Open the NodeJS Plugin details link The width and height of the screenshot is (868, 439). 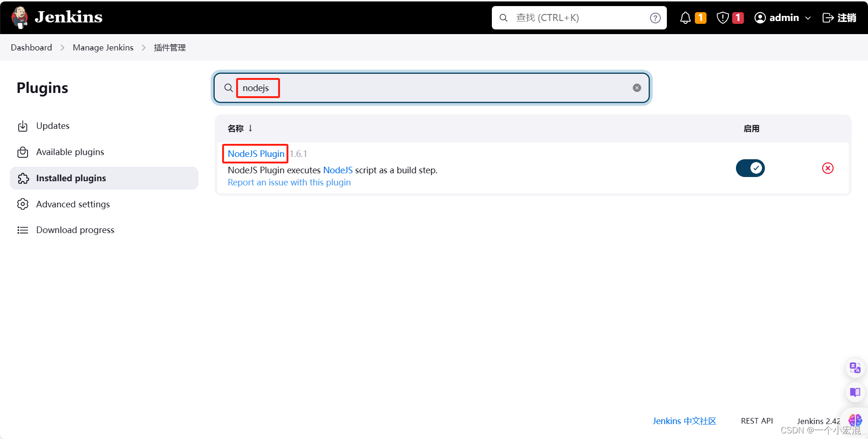pyautogui.click(x=255, y=154)
